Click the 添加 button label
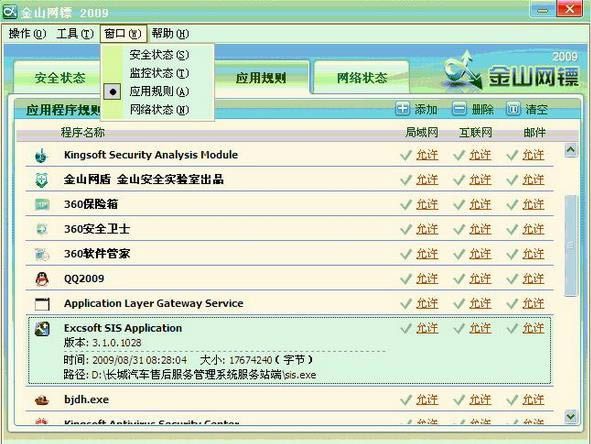Viewport: 591px width, 444px height. [426, 109]
